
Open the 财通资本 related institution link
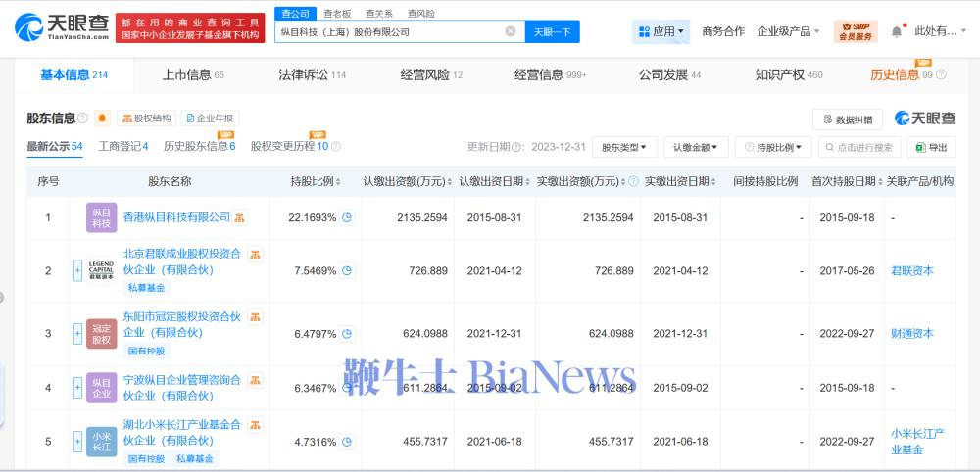tap(912, 333)
